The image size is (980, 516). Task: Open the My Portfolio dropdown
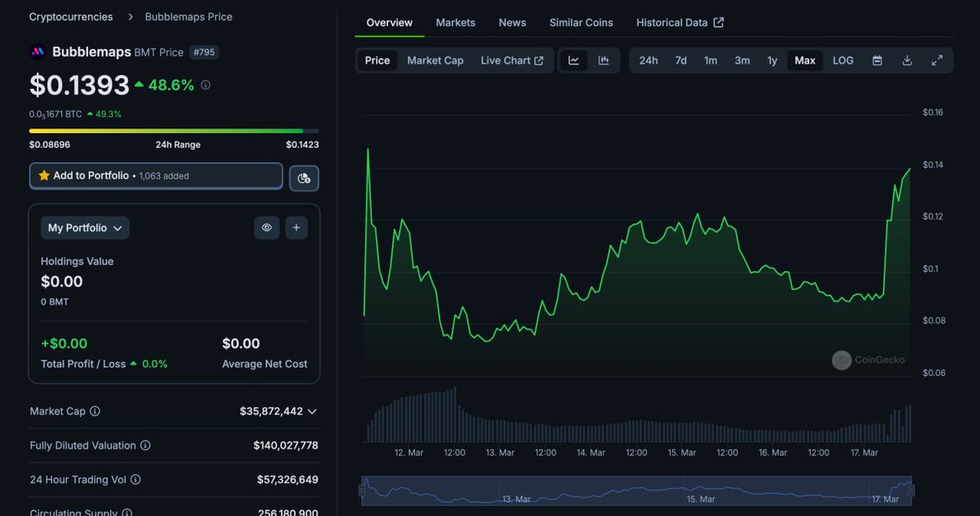coord(85,228)
